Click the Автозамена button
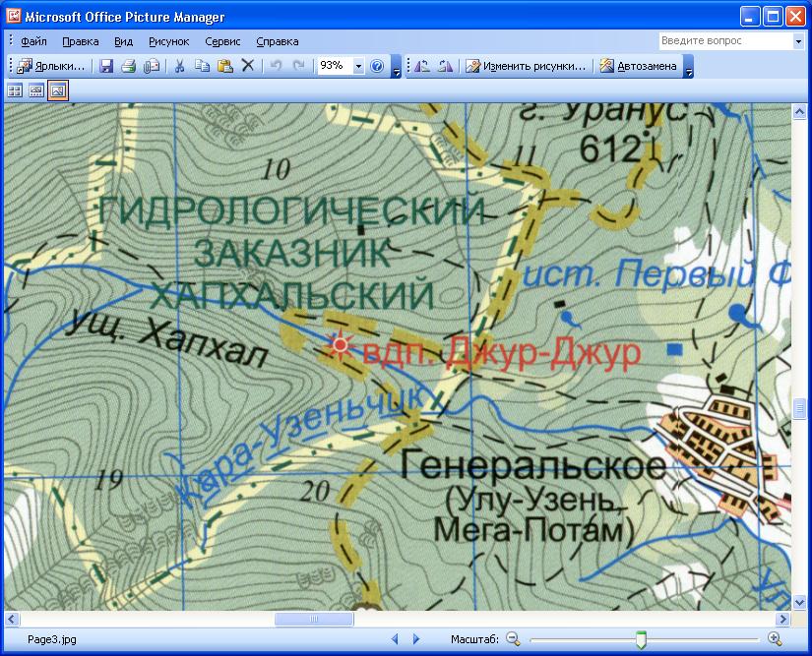This screenshot has width=812, height=656. pos(639,66)
